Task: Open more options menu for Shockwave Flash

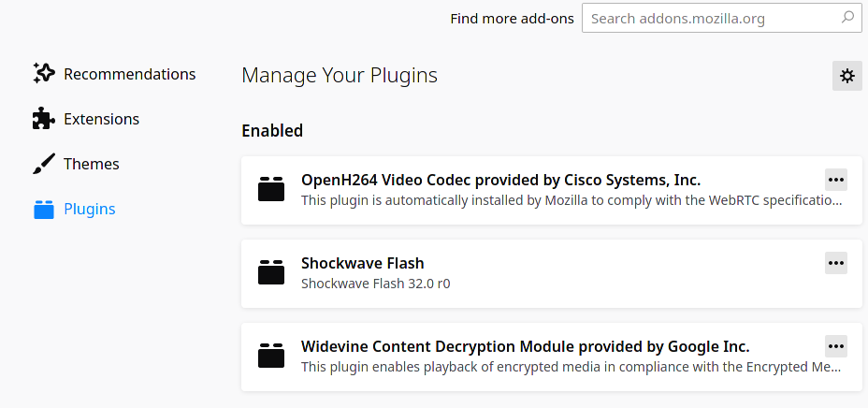Action: point(836,263)
